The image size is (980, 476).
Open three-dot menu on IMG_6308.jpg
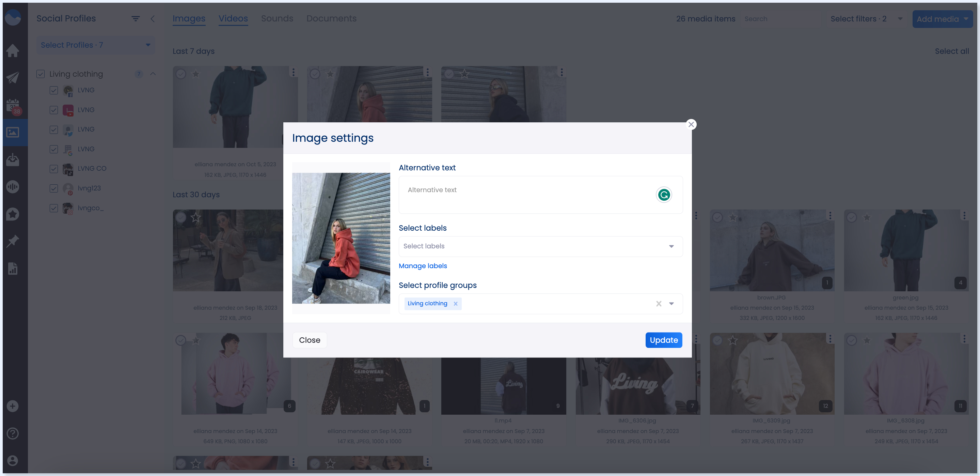pos(964,339)
